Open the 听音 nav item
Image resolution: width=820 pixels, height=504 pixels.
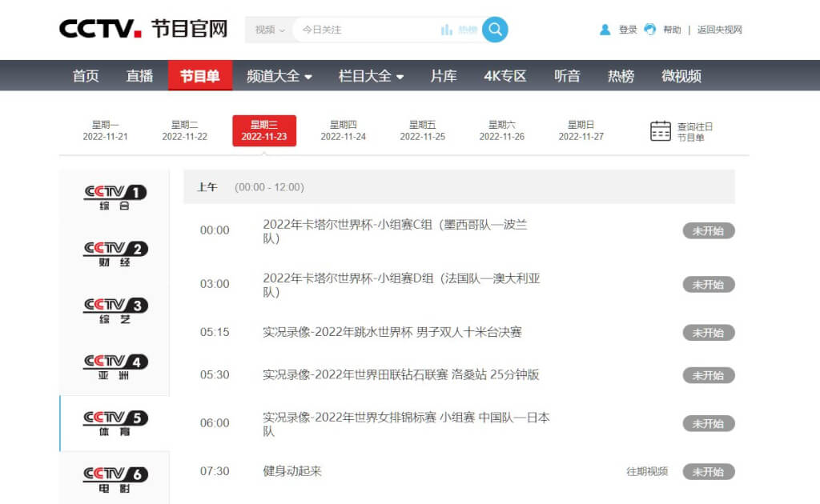pos(568,76)
